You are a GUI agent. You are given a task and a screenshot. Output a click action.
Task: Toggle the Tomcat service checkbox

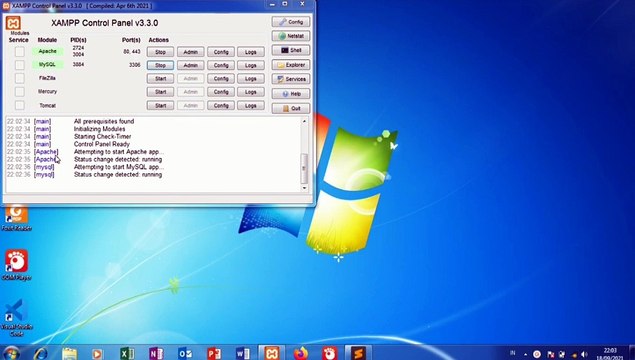click(19, 105)
